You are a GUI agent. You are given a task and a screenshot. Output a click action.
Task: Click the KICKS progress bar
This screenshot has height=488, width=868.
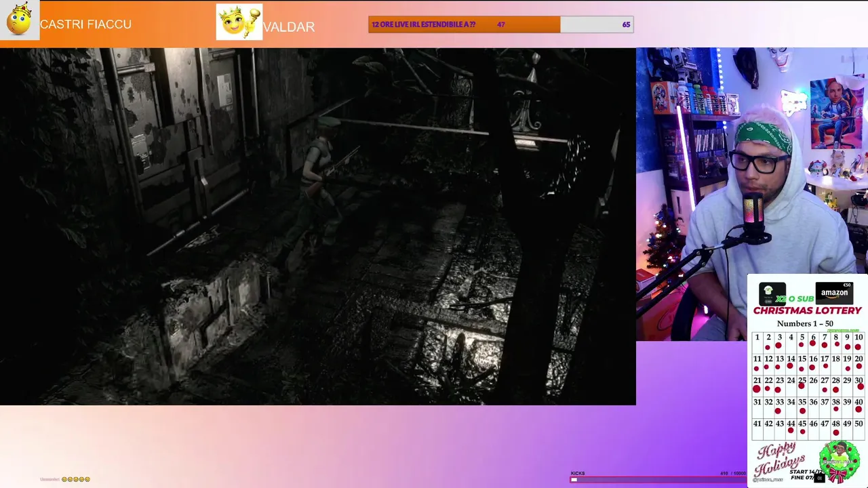pos(658,480)
